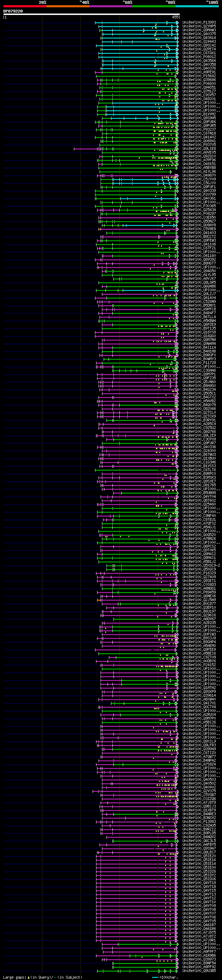This screenshot has height=980, width=222.
Task: Select the UniRef100_C1G3H6 entry
Action: [199, 462]
